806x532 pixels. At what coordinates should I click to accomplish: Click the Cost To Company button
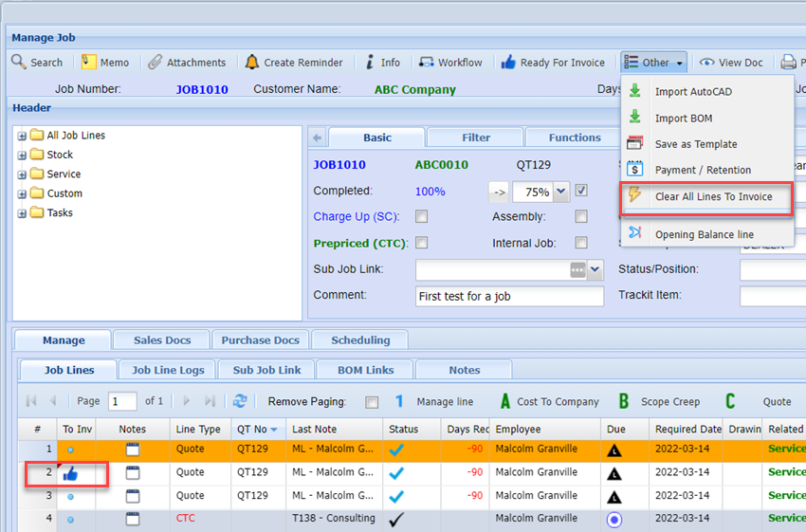pos(550,402)
